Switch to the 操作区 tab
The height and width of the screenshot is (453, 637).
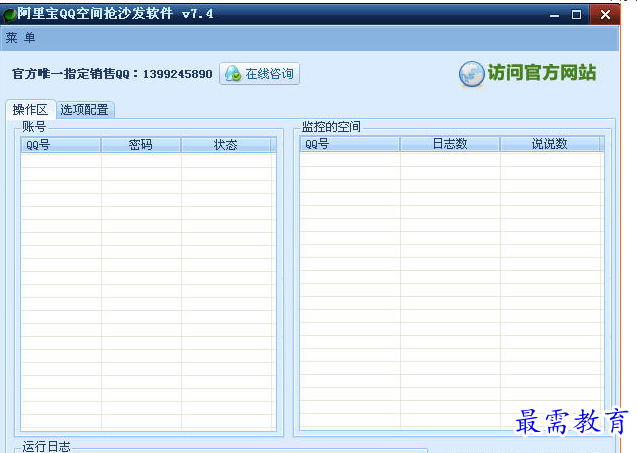[30, 109]
